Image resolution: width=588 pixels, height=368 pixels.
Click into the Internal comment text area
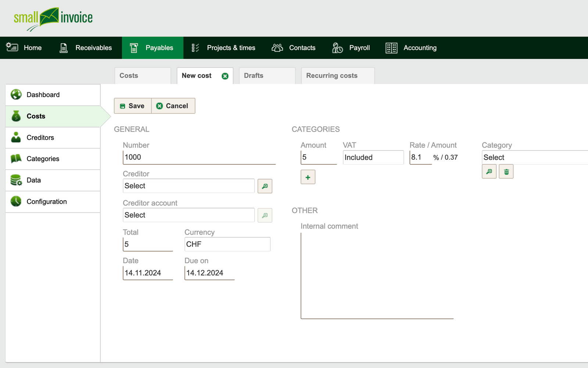[377, 275]
